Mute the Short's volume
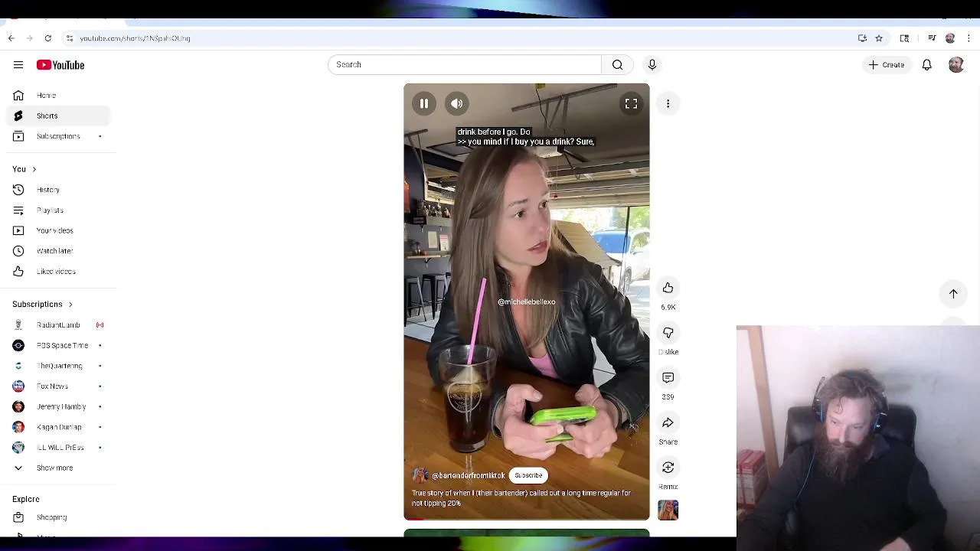The image size is (980, 551). click(456, 103)
